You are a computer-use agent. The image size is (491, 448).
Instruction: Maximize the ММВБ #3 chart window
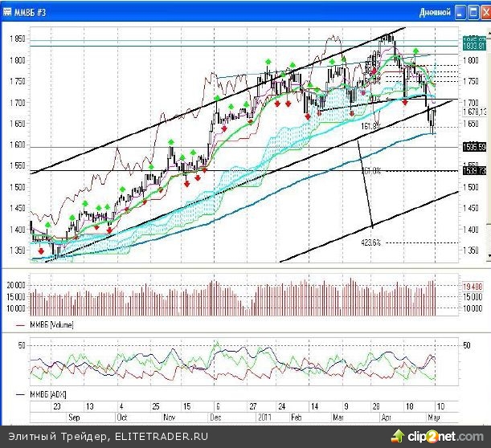click(471, 11)
